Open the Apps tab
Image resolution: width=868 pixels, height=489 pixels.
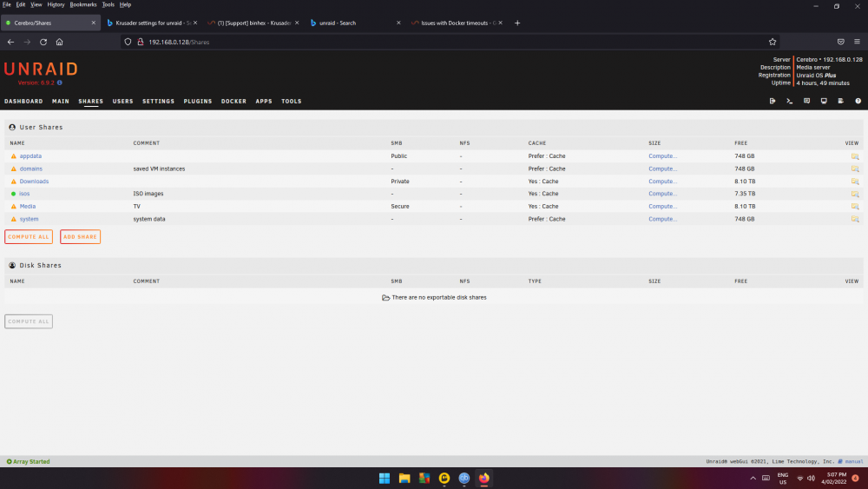click(x=264, y=102)
